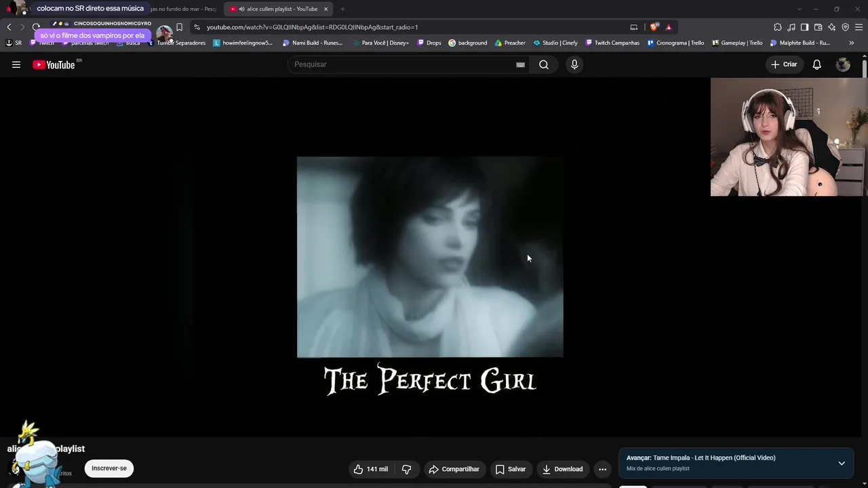Dislike the video with thumbs-down
The width and height of the screenshot is (868, 488).
[407, 469]
